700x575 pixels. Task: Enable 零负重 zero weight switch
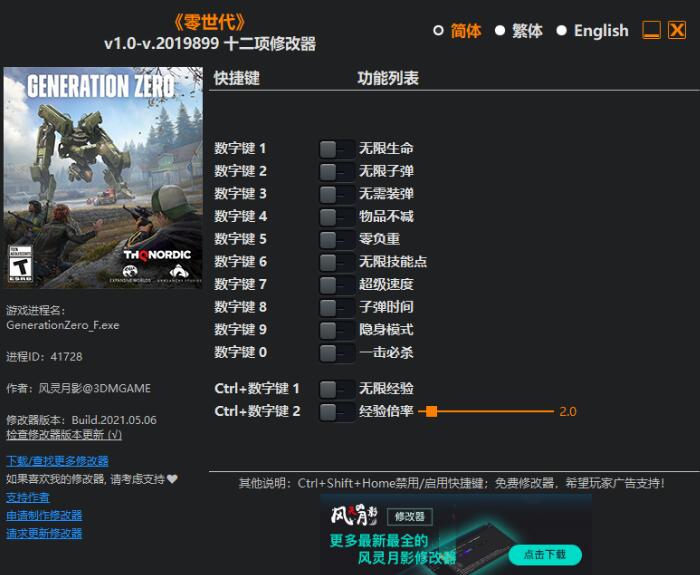point(337,240)
